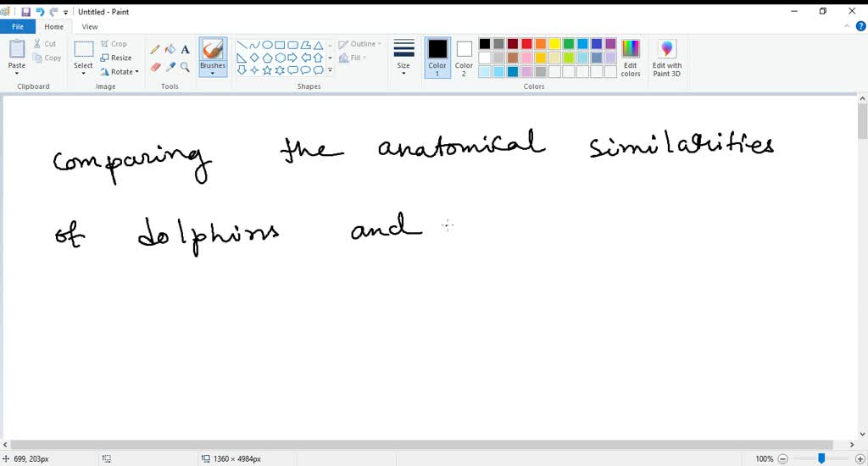The image size is (868, 466).
Task: Choose the Color picker eyedropper tool
Action: [x=170, y=67]
